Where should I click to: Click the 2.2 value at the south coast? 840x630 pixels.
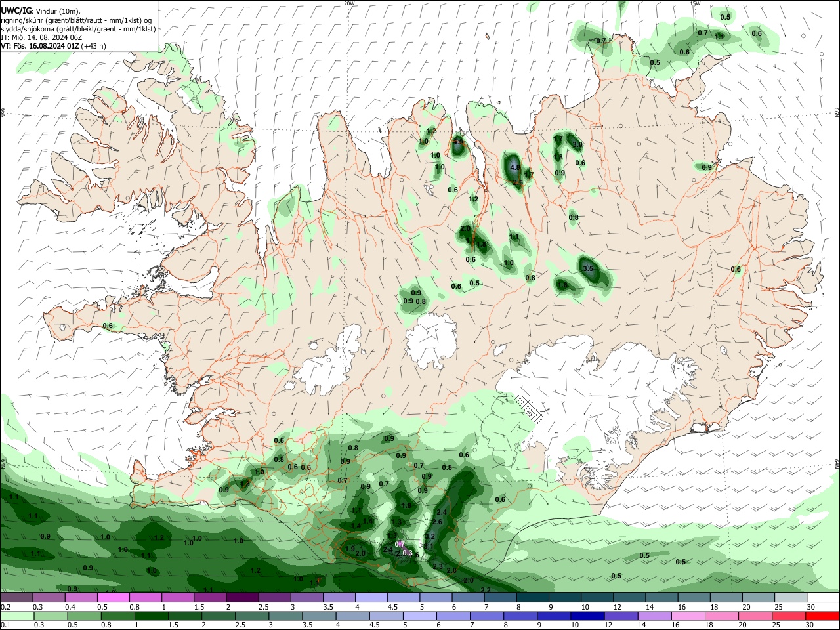[486, 590]
